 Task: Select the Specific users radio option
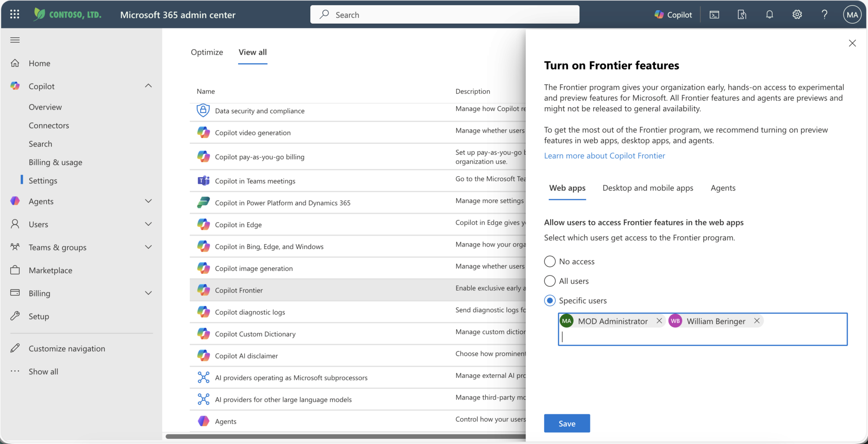pos(550,300)
